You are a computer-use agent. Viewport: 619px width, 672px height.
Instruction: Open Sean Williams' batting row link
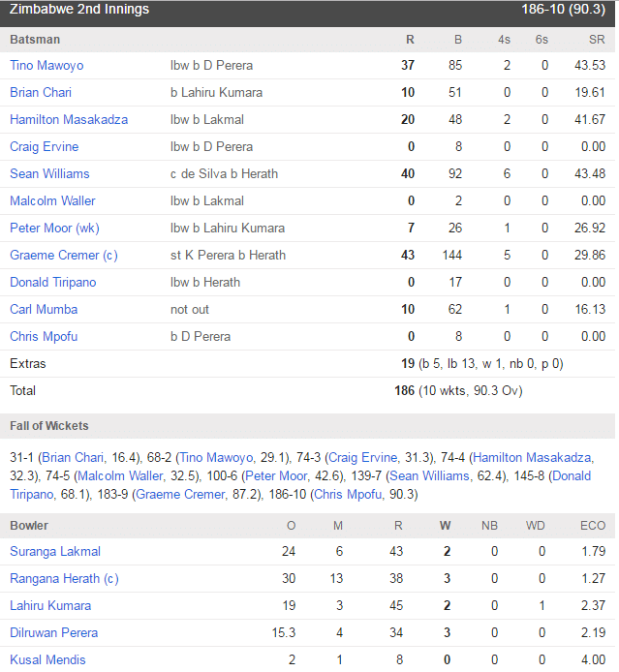49,173
